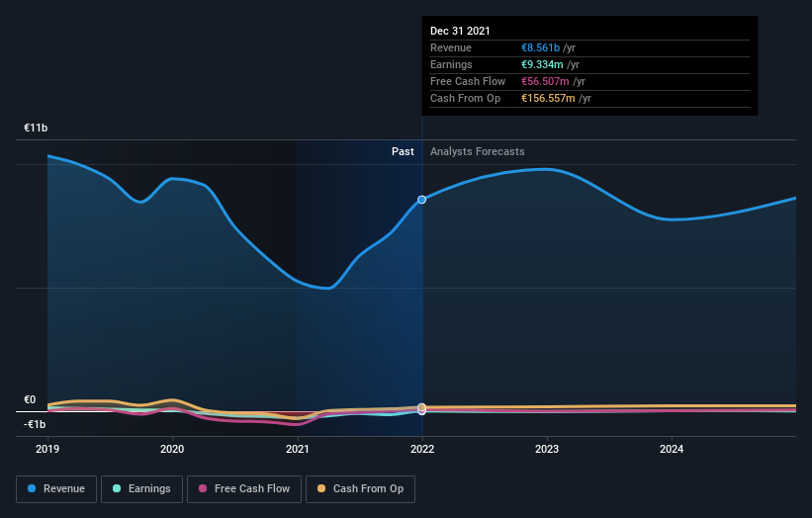Click the Dec 31 2021 tooltip date
The image size is (812, 518).
coord(460,31)
